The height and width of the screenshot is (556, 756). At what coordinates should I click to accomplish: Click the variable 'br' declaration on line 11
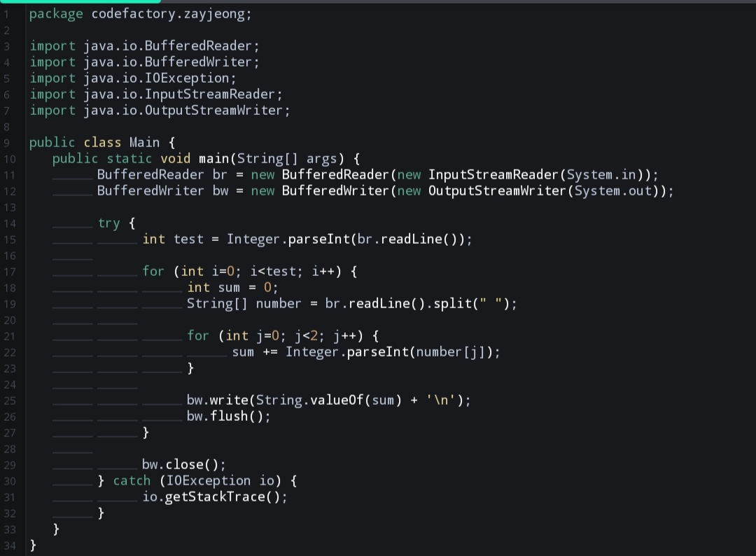pyautogui.click(x=220, y=175)
